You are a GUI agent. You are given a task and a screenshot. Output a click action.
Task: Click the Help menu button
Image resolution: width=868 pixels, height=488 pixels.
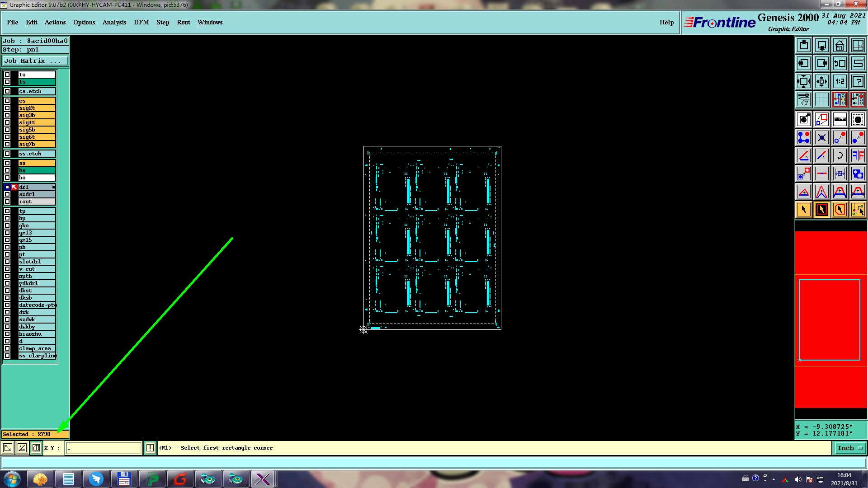coord(666,22)
